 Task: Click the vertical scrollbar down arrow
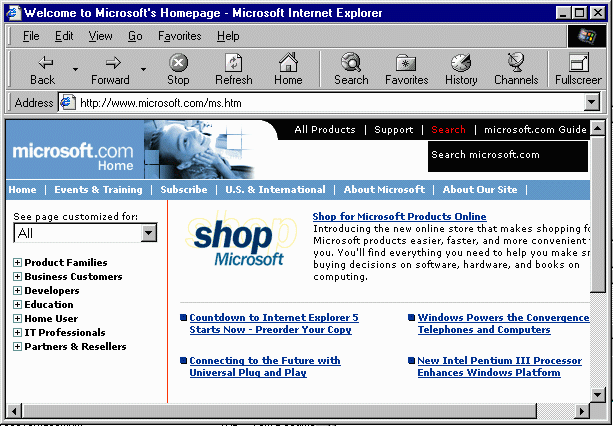pos(597,395)
